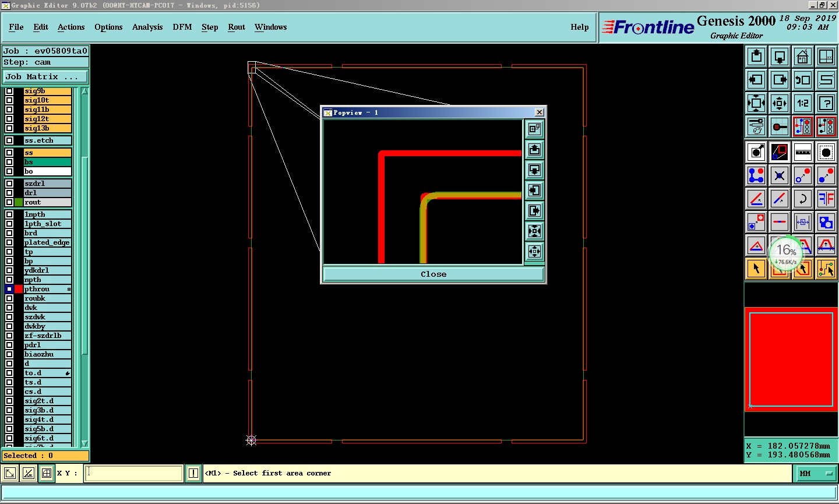This screenshot has width=839, height=504.
Task: Select the arrow pointer select tool
Action: (756, 269)
